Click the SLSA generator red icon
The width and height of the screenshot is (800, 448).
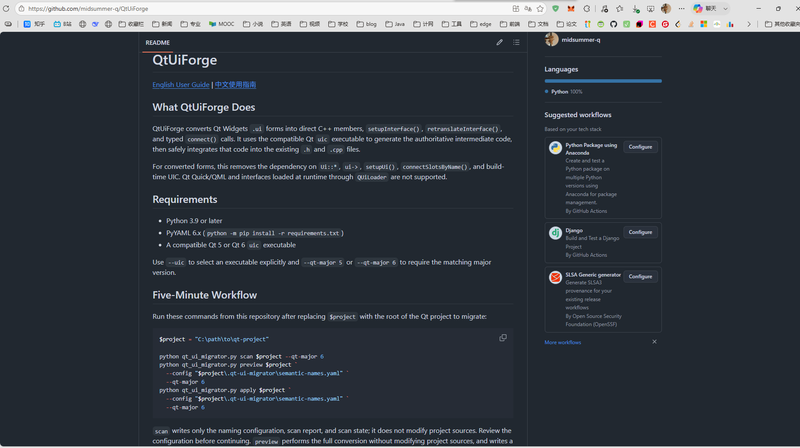tap(556, 277)
